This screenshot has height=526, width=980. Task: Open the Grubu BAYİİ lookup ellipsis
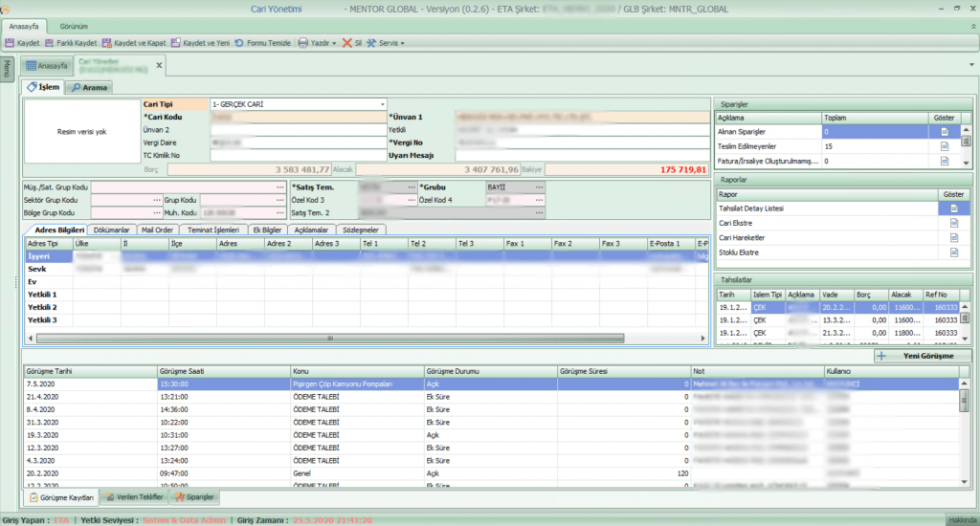539,187
